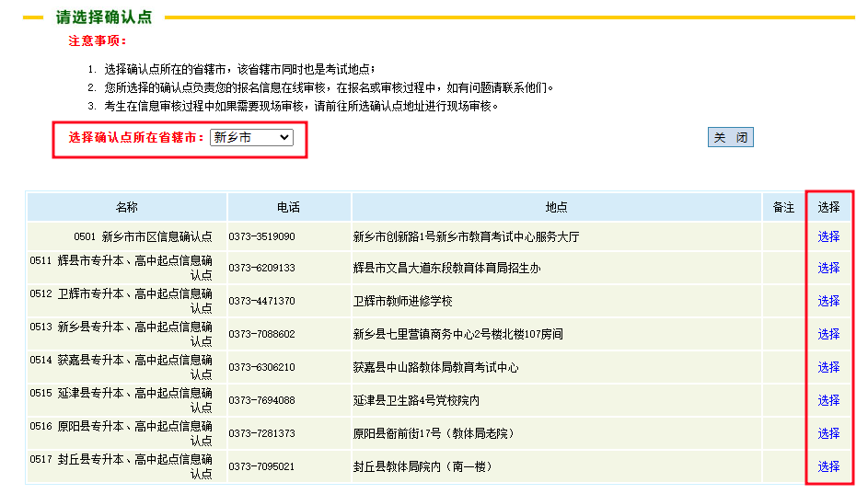Click phone number 0373-3519090
The height and width of the screenshot is (494, 868).
(x=262, y=236)
